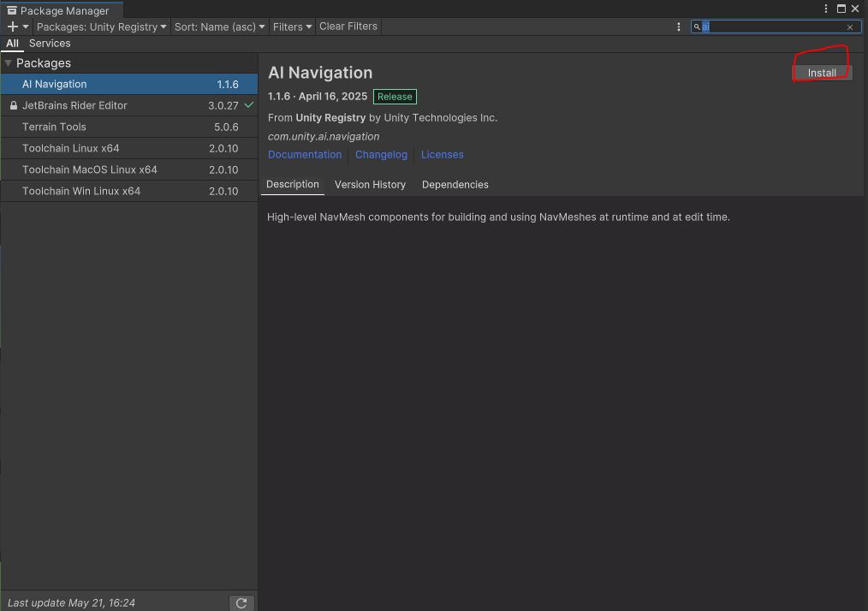Refresh the package list
This screenshot has height=611, width=868.
(x=241, y=602)
